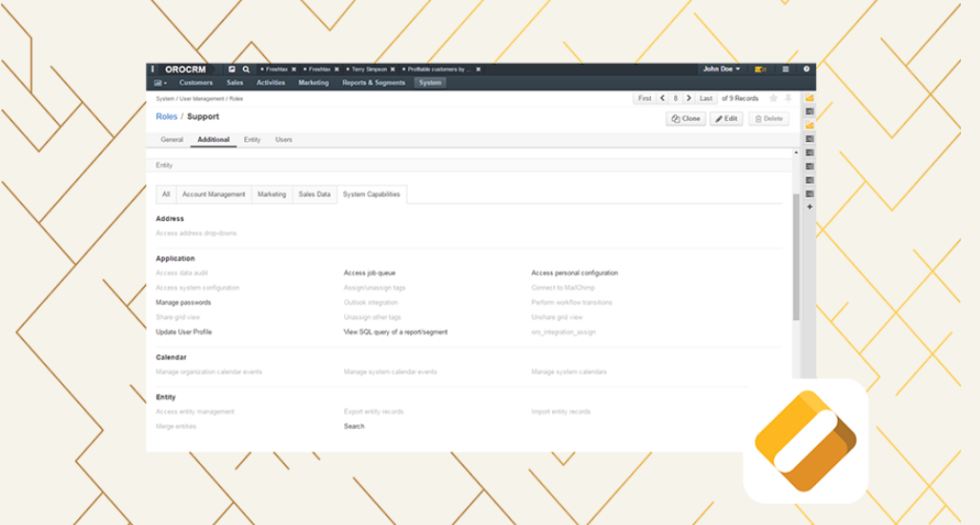The height and width of the screenshot is (525, 980).
Task: Click the Delete button
Action: (768, 119)
